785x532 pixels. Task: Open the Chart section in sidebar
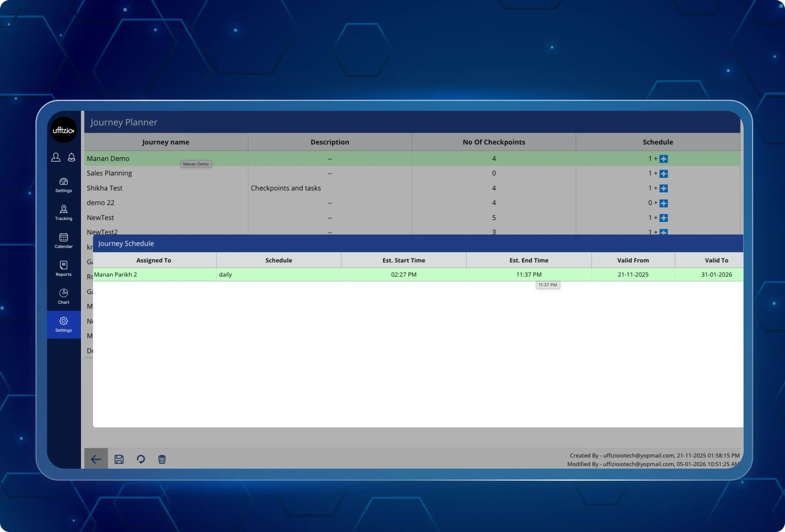(64, 296)
